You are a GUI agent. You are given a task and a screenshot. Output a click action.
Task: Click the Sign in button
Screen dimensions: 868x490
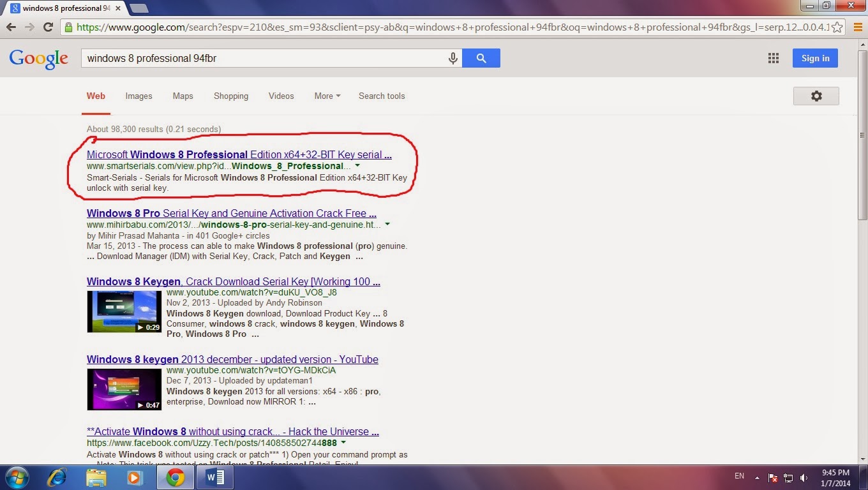pos(815,58)
